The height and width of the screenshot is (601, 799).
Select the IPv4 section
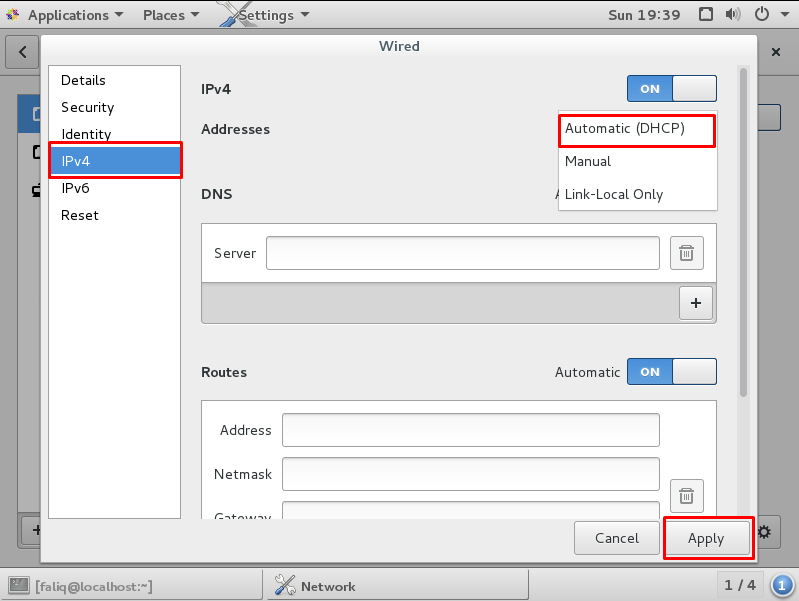[x=115, y=161]
